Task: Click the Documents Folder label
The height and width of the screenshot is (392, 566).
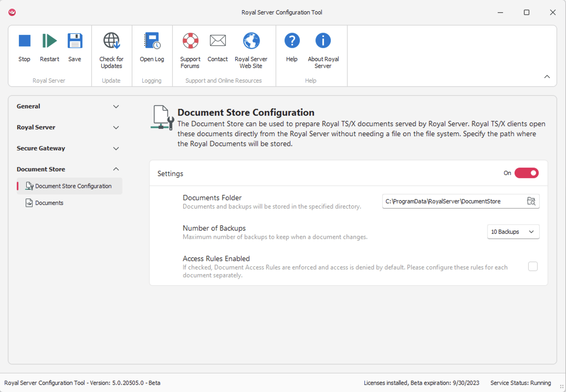Action: click(212, 198)
